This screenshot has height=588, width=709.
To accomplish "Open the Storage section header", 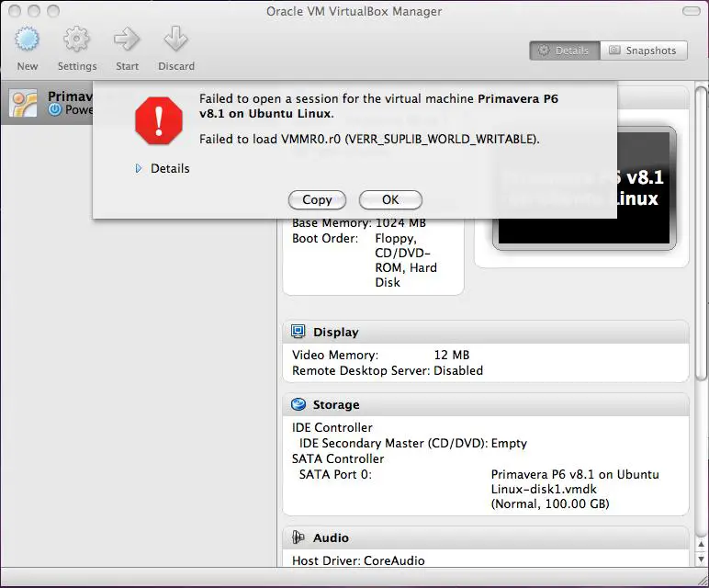I will tap(486, 404).
